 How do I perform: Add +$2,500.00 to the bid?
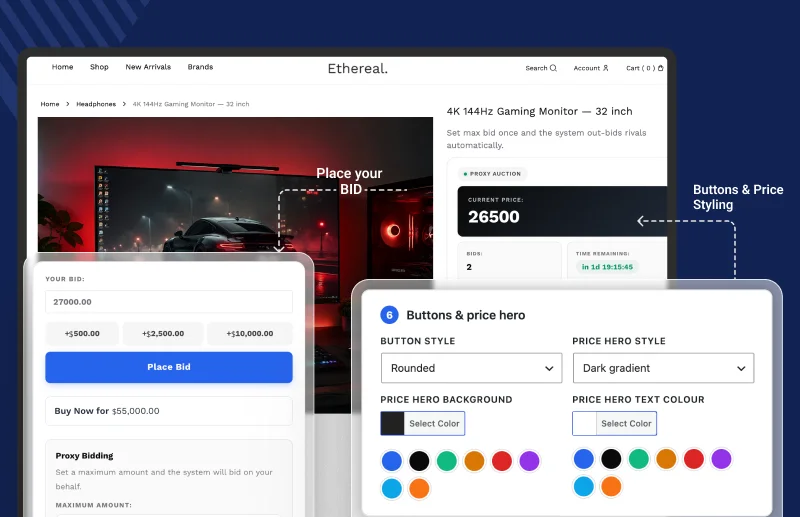pos(163,333)
